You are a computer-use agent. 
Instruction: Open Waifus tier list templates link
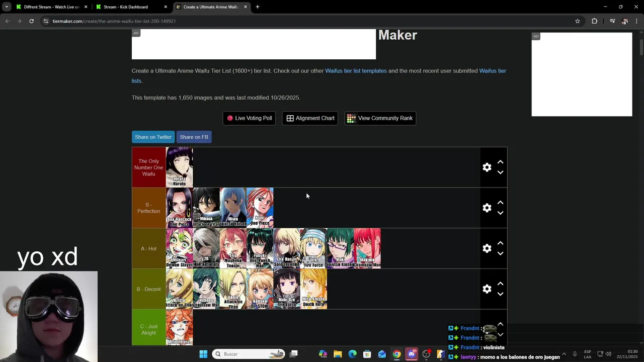[356, 71]
